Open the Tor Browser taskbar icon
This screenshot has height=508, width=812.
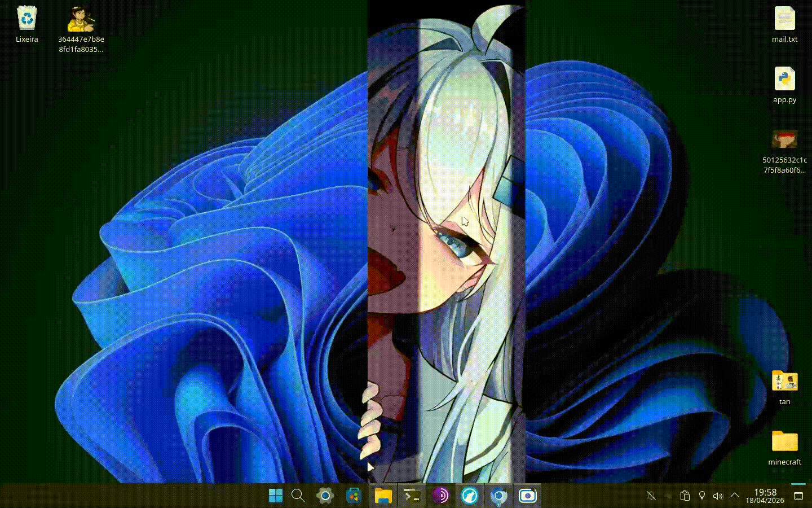tap(440, 496)
